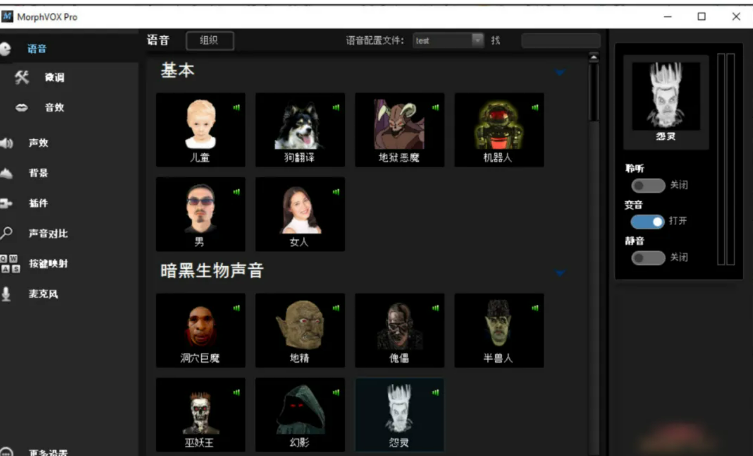Choose the 地狱恶魔 demon voice

point(400,130)
